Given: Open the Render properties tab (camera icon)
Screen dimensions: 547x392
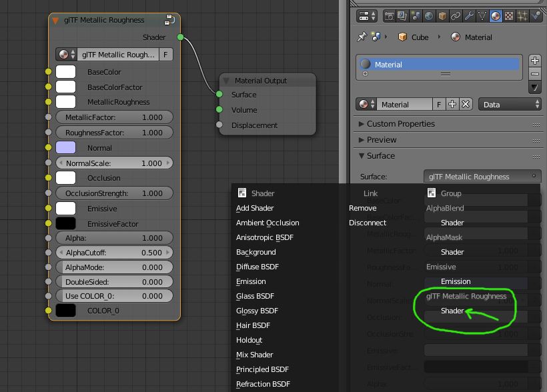Looking at the screenshot, I should point(390,16).
